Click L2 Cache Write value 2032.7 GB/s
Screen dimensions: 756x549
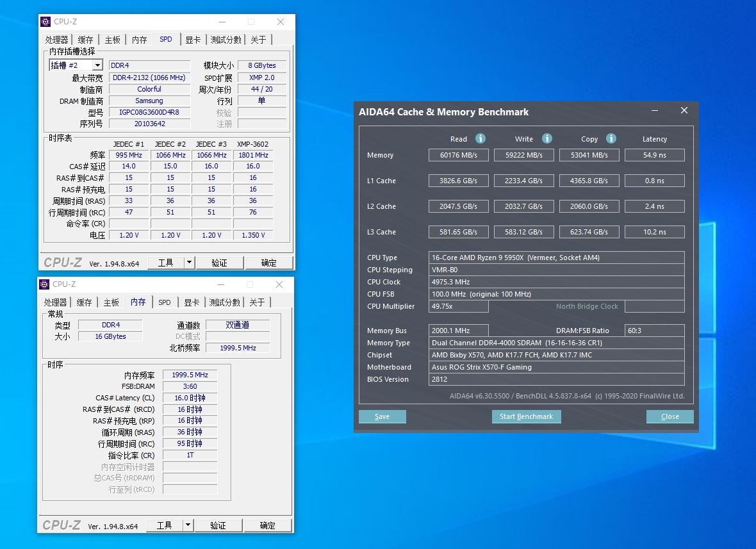click(523, 206)
